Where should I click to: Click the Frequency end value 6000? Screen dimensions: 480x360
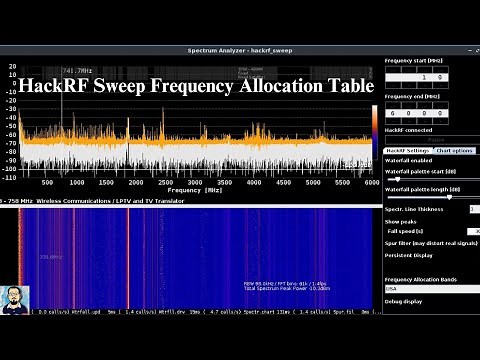coord(417,113)
